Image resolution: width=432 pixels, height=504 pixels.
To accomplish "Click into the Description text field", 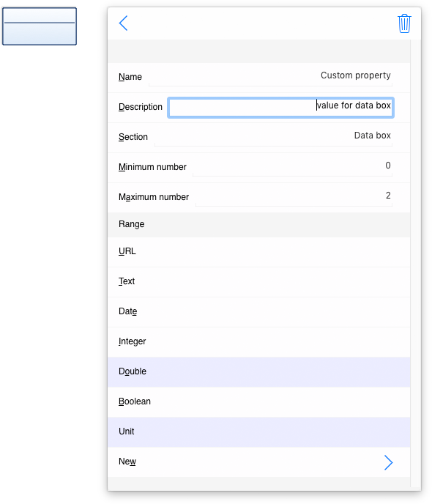I will tap(280, 108).
